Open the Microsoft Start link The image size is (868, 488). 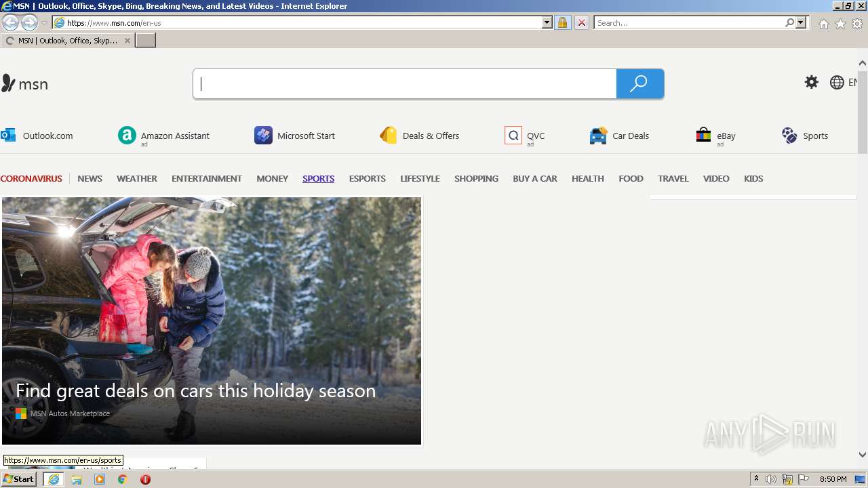(306, 136)
